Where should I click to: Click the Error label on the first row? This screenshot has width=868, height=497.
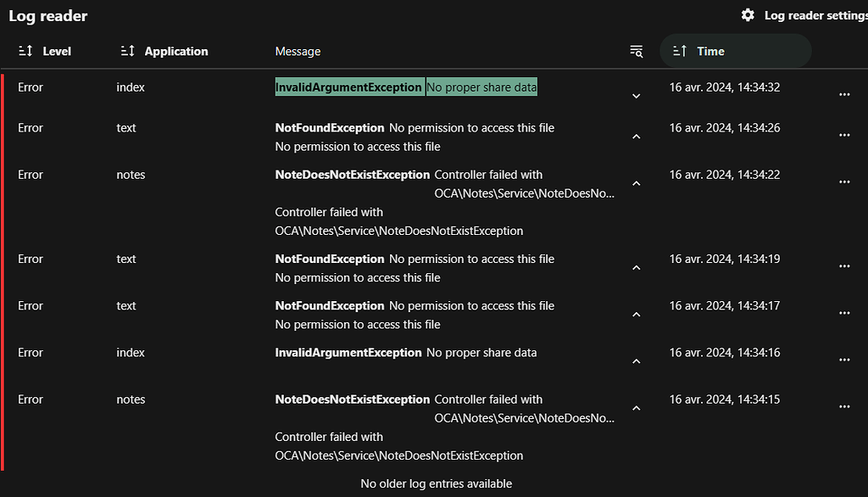31,87
